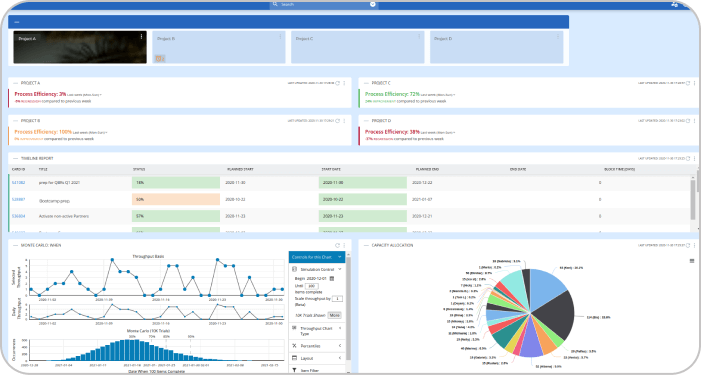Click the 'Scale throughput by' input
Screen dimensions: 701x375
click(338, 299)
